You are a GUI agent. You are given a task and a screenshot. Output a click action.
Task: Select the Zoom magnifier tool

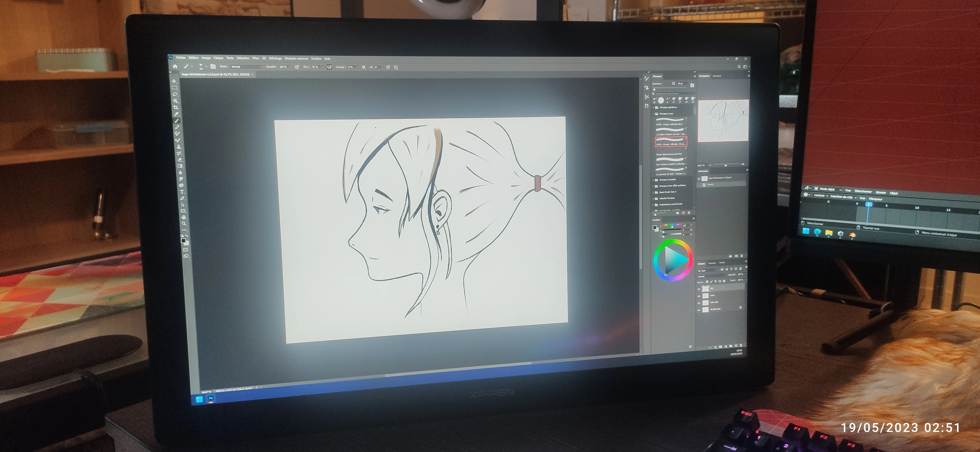[184, 224]
